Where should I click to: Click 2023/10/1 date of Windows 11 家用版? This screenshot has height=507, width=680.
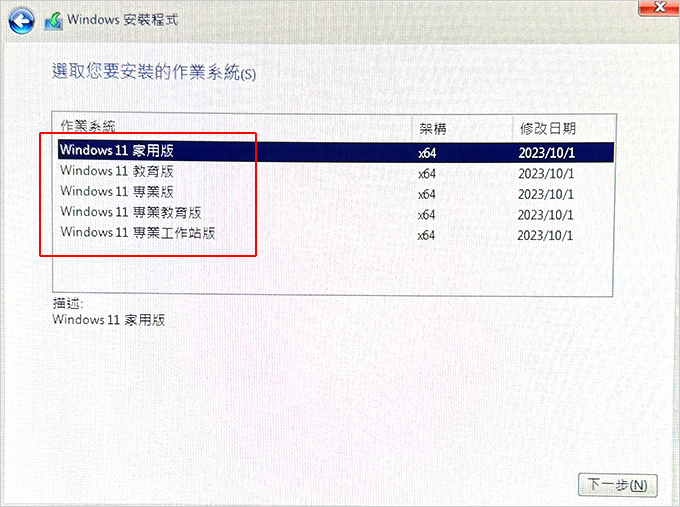tap(546, 153)
